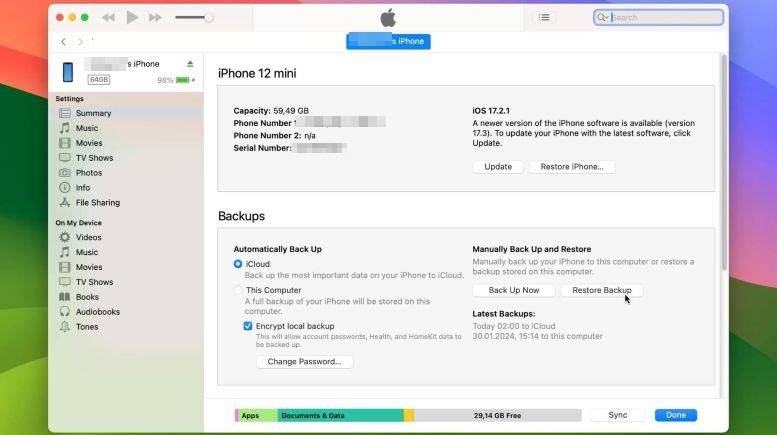Click the vertical scrollbar on the right

(724, 163)
